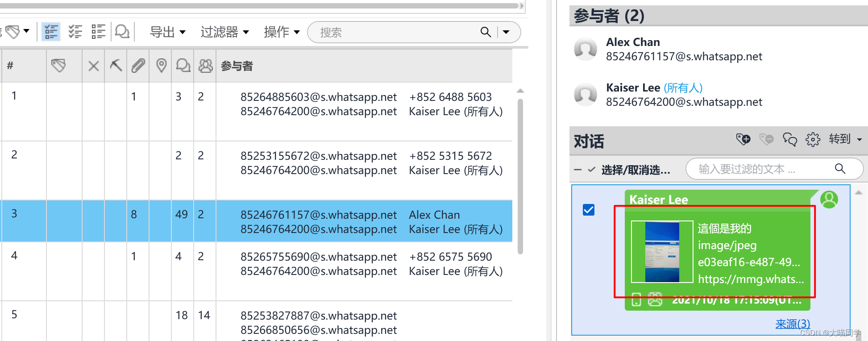This screenshot has height=341, width=868.
Task: Click the paperclip attachments column header
Action: point(138,66)
